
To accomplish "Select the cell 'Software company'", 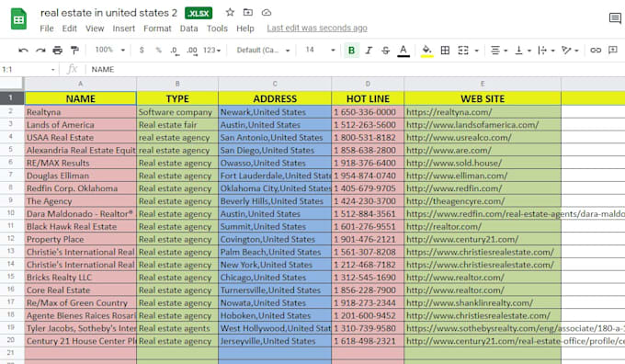I will pos(177,112).
